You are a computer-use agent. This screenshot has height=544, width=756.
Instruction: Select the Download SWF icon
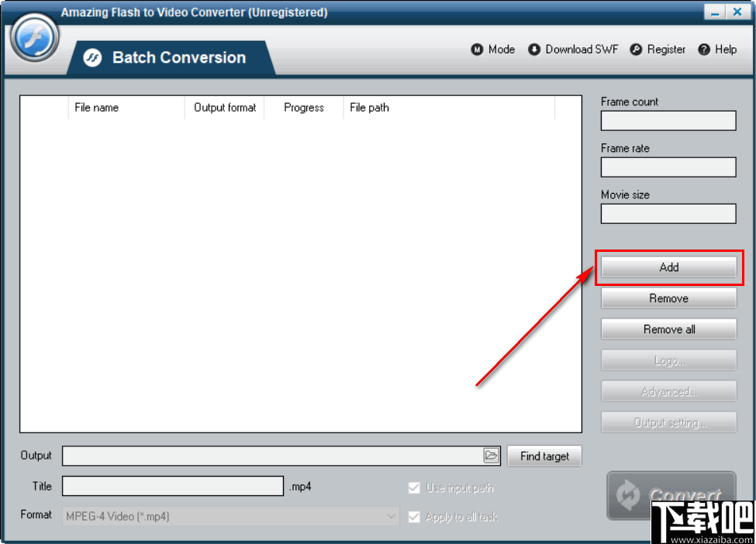click(x=534, y=49)
